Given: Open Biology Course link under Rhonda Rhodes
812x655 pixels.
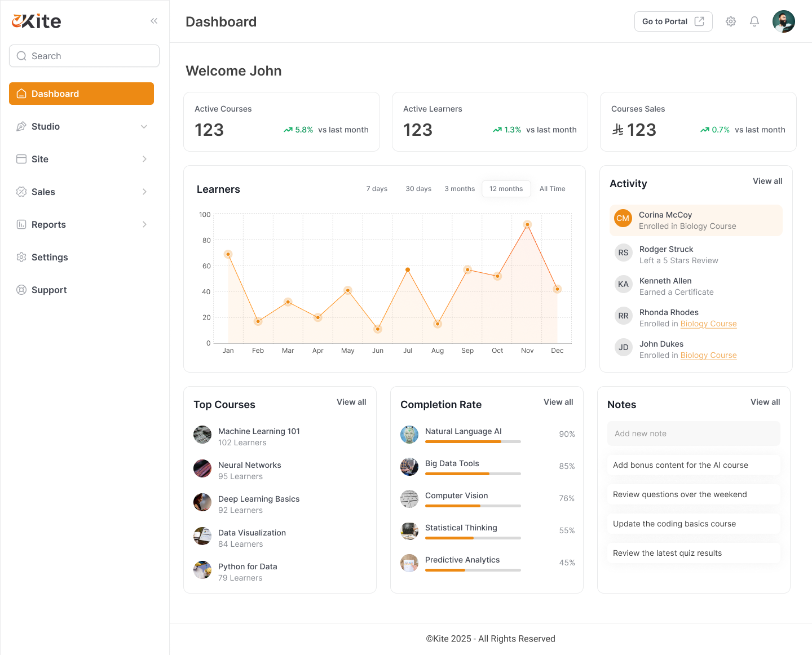Looking at the screenshot, I should click(x=708, y=324).
